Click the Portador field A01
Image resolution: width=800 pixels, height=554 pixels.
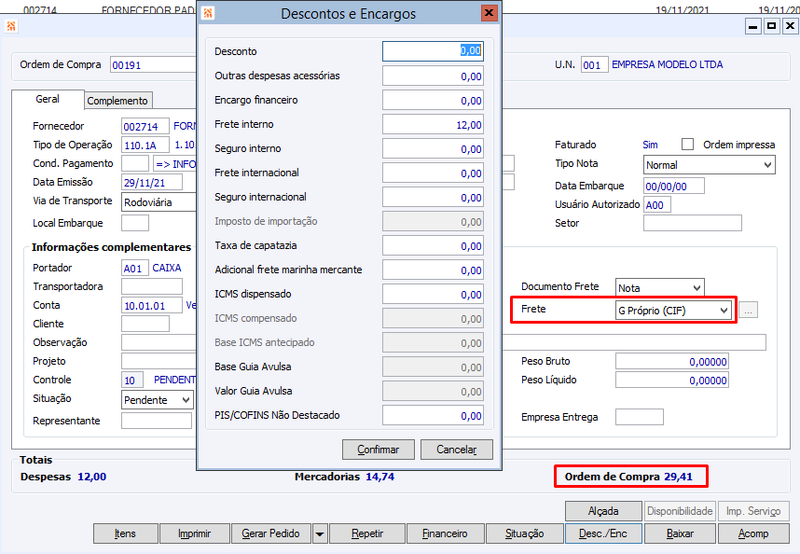(x=135, y=268)
